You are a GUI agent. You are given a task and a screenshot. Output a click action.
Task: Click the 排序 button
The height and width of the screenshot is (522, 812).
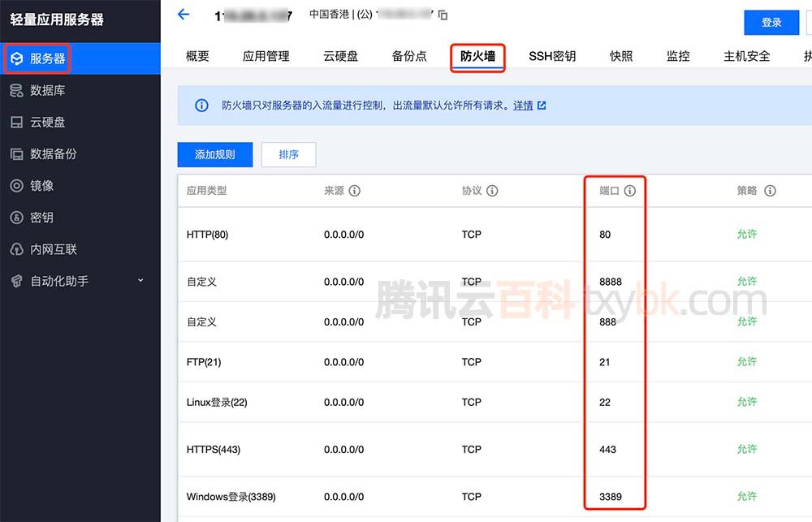288,154
